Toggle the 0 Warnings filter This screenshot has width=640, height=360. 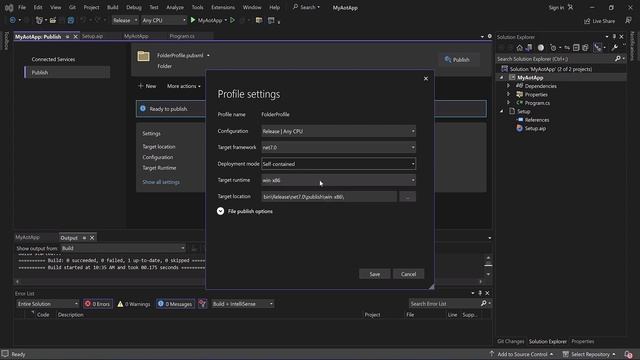134,304
